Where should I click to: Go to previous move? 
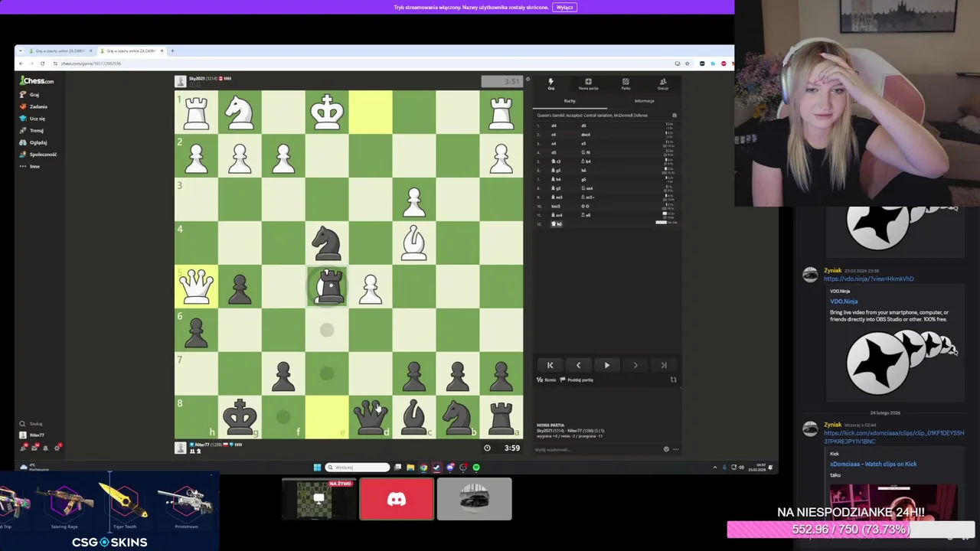[578, 365]
